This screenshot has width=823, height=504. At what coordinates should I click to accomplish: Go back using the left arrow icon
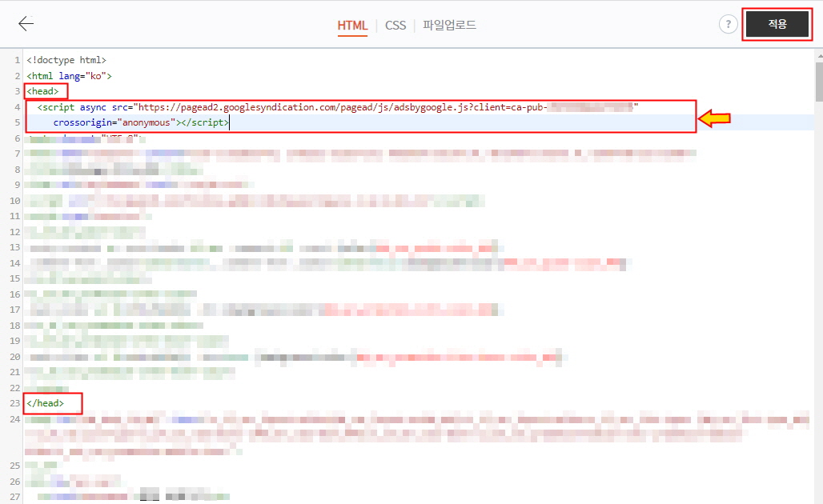26,24
